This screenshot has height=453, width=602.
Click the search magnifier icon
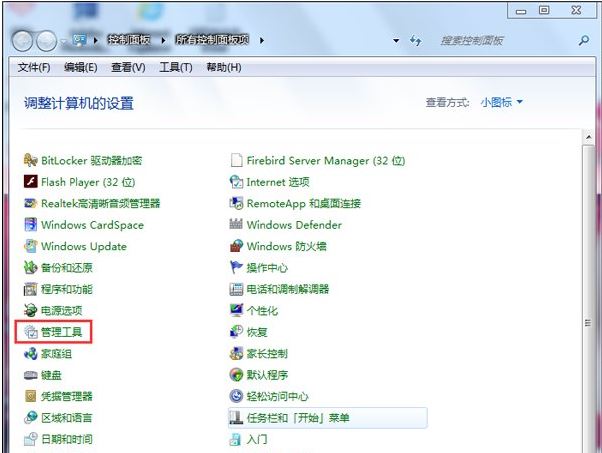[x=584, y=40]
